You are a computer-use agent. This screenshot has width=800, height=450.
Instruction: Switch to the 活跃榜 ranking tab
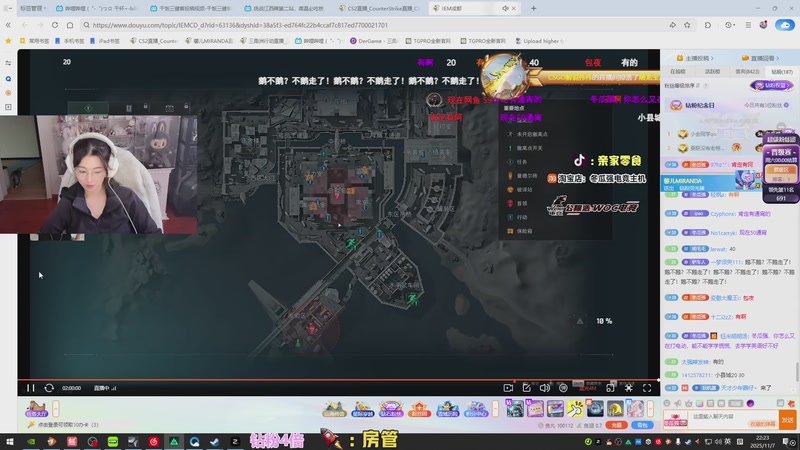click(712, 72)
